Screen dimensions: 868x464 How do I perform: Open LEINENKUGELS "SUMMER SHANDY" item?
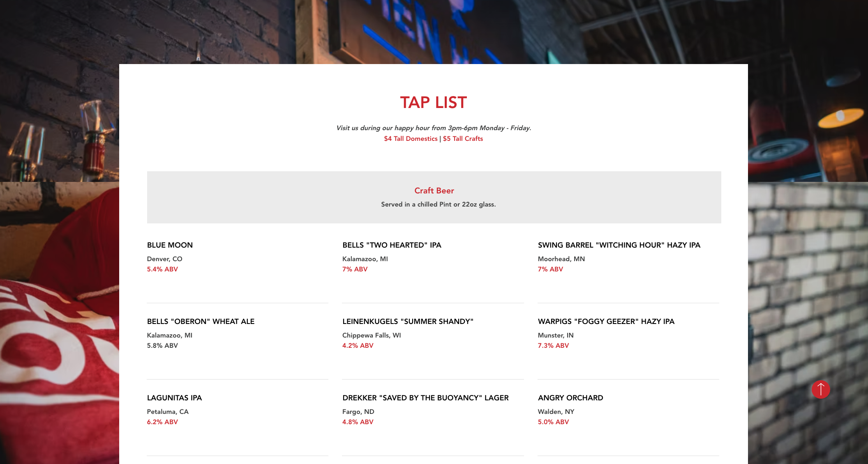pyautogui.click(x=408, y=322)
